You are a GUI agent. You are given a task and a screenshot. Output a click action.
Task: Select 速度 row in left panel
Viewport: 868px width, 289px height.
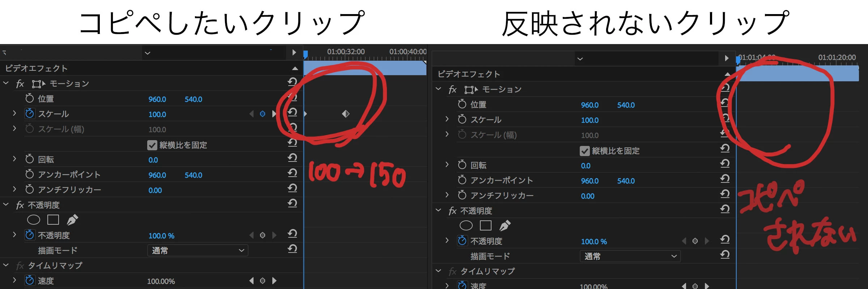click(152, 281)
